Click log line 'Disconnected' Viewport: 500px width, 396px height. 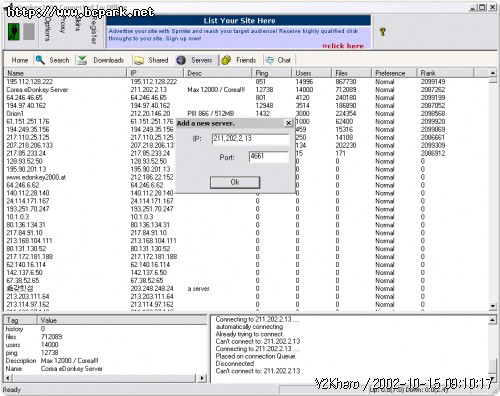(235, 363)
